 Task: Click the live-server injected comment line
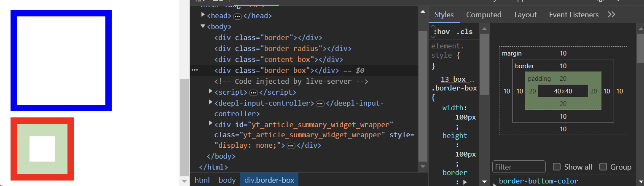[291, 81]
